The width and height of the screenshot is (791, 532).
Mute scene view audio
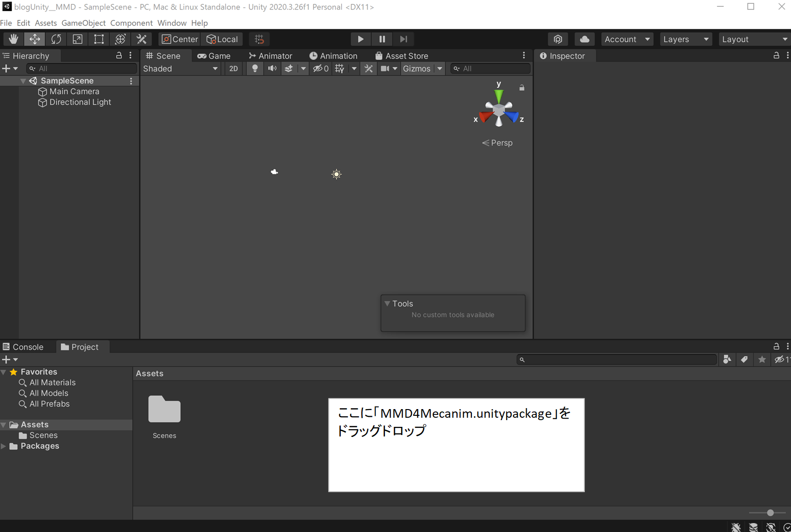(x=272, y=68)
